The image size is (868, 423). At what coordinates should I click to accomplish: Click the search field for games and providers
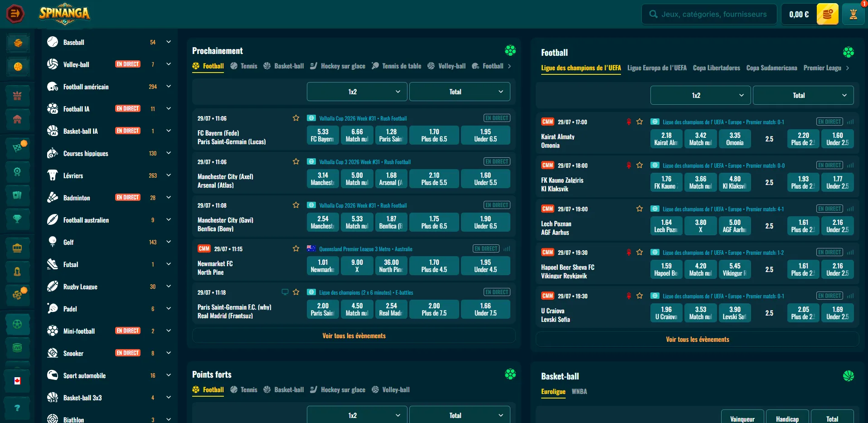tap(709, 15)
